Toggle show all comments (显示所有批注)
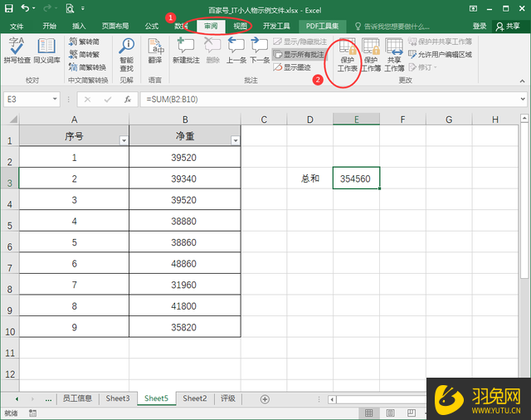The image size is (531, 420). tap(300, 55)
